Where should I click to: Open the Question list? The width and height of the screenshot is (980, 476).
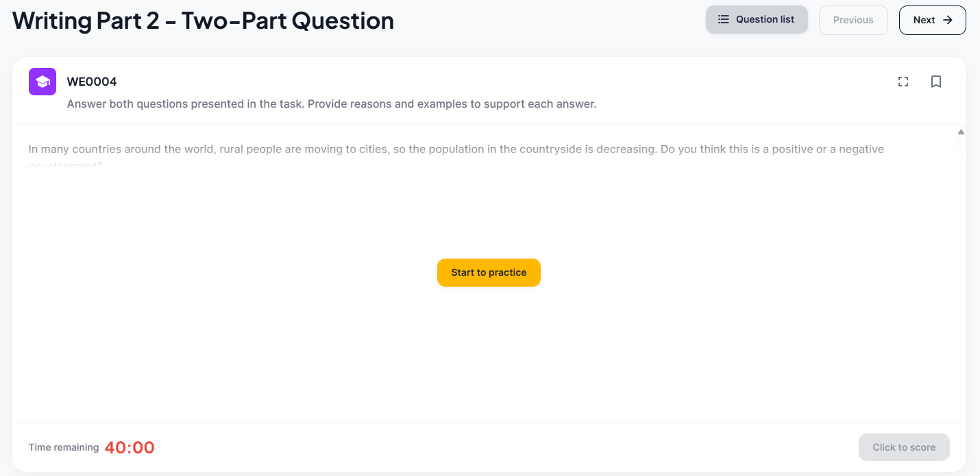coord(757,20)
